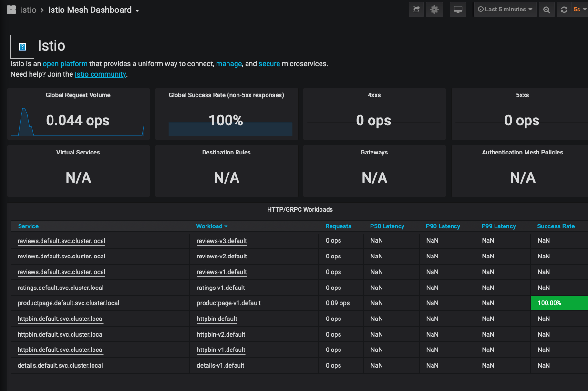
Task: Open details.default.svc.cluster.local service link
Action: tap(60, 366)
